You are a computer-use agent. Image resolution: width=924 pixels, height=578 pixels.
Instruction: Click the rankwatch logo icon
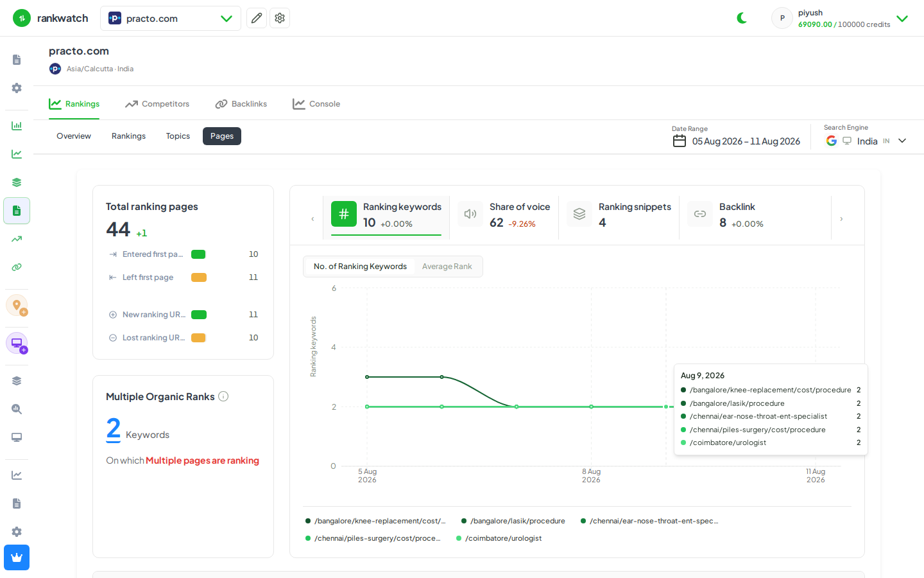[22, 18]
